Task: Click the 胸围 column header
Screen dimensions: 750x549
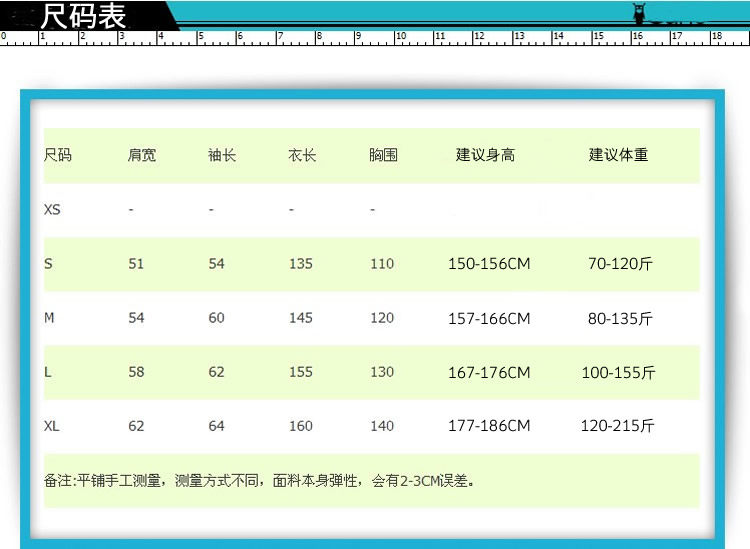Action: click(383, 155)
